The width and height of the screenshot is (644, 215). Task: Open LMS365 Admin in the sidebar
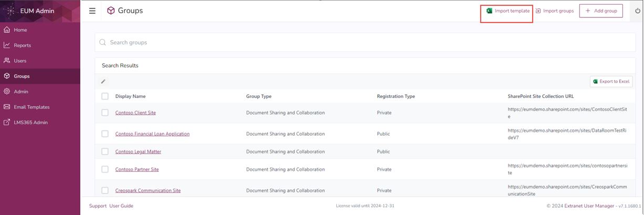click(40, 122)
